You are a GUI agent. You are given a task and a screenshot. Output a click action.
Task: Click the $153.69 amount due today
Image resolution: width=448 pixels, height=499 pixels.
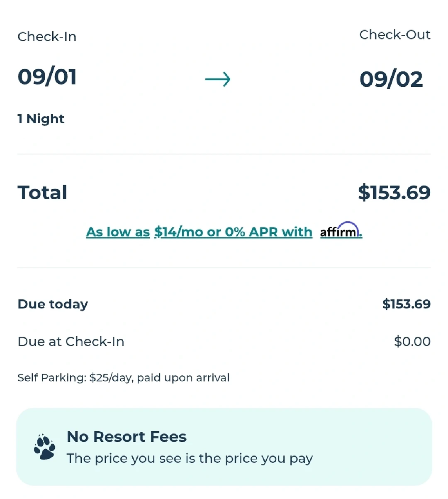pos(406,304)
